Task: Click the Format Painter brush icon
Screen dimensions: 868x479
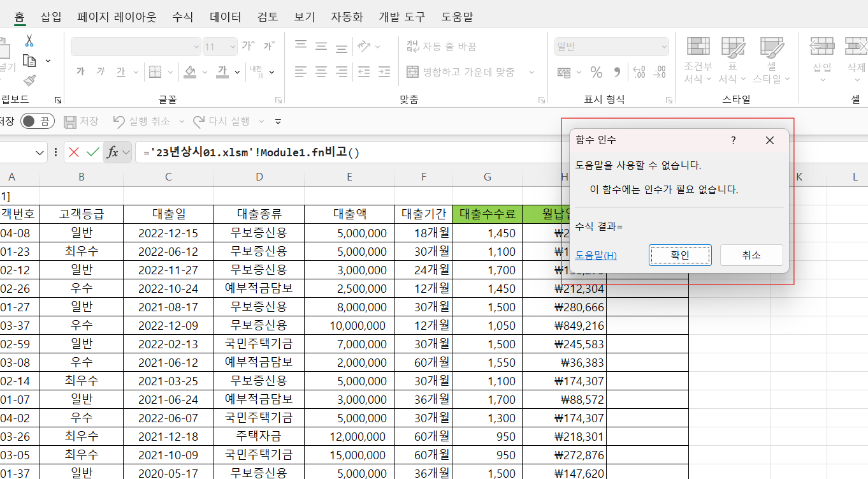Action: coord(29,80)
